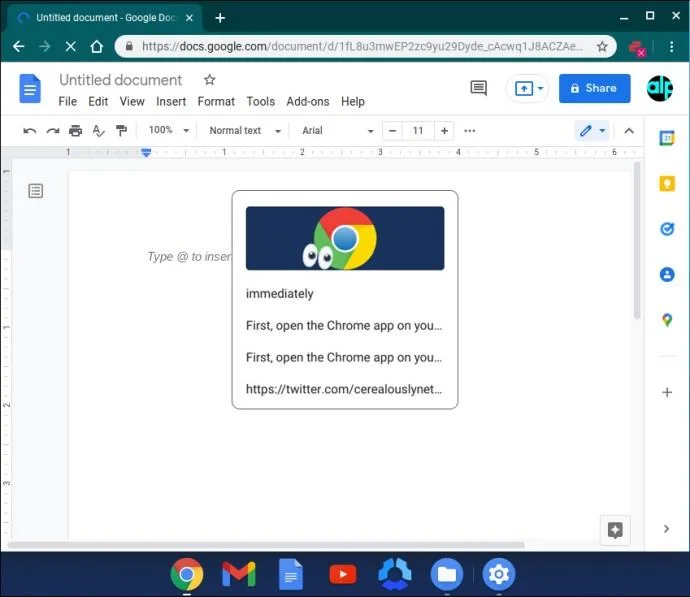
Task: Get add-ons plus icon in side panel
Action: click(667, 392)
